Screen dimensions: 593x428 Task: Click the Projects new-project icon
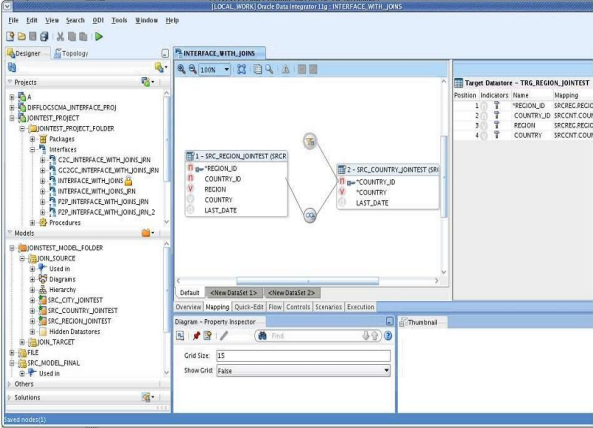click(x=147, y=82)
